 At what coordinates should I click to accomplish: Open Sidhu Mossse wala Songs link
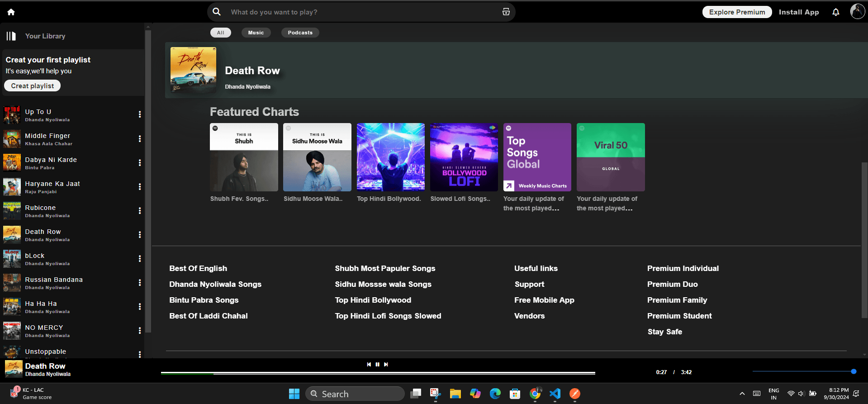click(x=383, y=284)
